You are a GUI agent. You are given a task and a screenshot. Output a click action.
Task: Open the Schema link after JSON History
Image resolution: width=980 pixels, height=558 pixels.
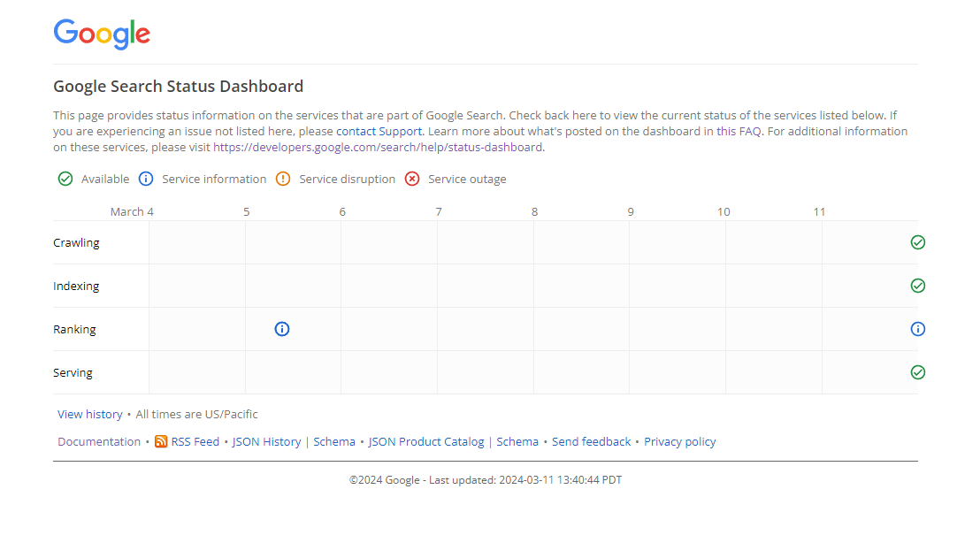pos(334,442)
